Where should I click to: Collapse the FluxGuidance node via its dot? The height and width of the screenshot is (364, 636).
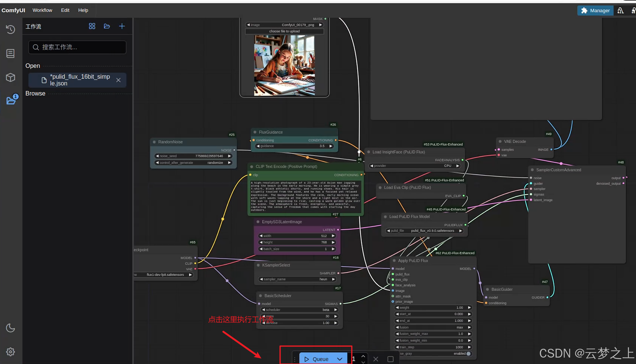pyautogui.click(x=255, y=132)
